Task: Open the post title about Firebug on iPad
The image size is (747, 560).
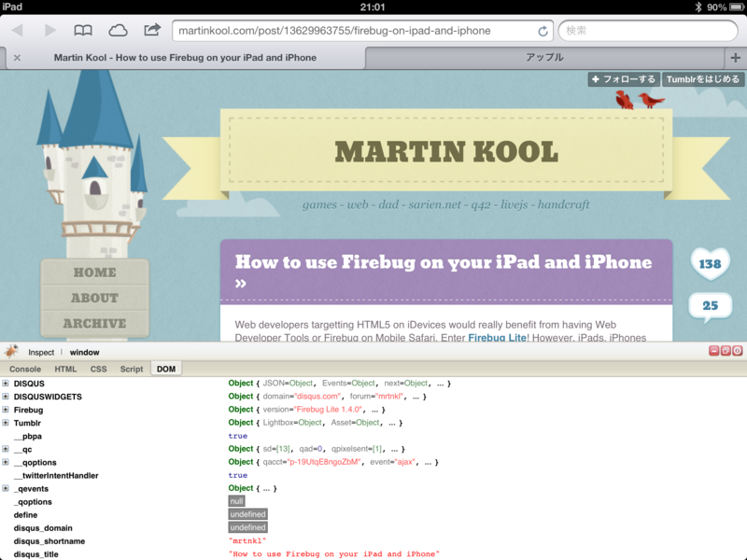Action: (x=443, y=271)
